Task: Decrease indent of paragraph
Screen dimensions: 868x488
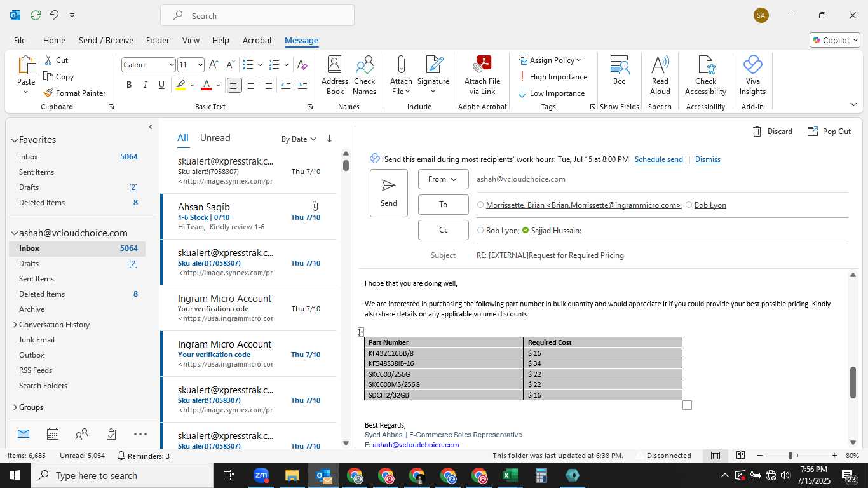Action: [286, 85]
